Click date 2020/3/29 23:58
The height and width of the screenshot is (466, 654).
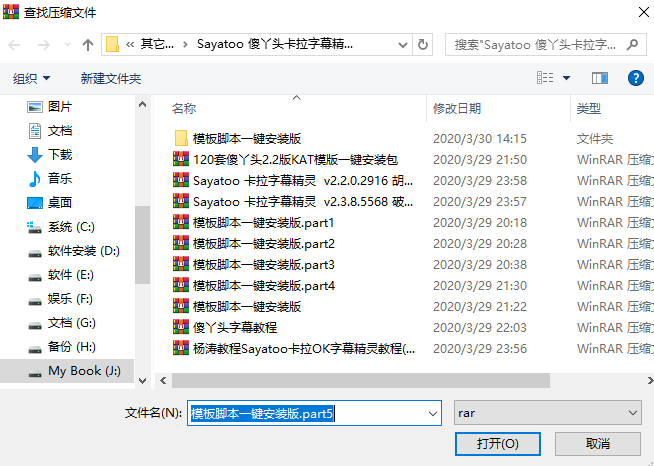(x=480, y=181)
